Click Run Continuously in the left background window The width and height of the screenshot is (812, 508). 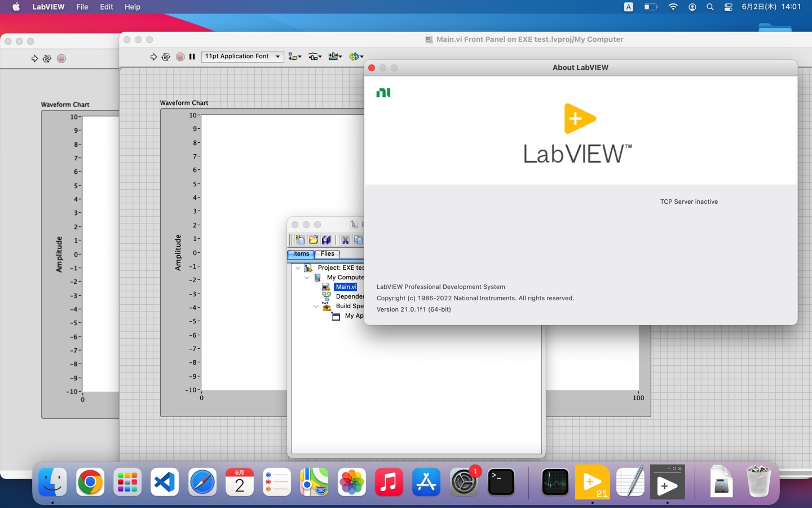[47, 58]
